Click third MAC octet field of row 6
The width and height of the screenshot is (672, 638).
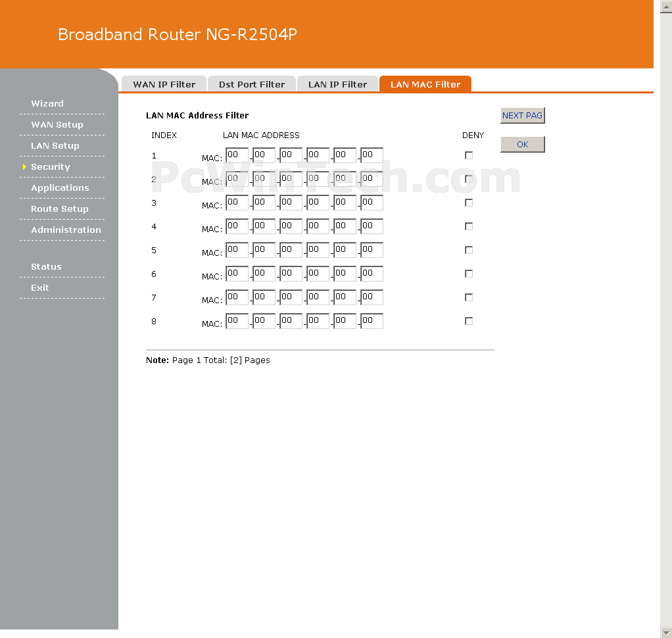(291, 273)
